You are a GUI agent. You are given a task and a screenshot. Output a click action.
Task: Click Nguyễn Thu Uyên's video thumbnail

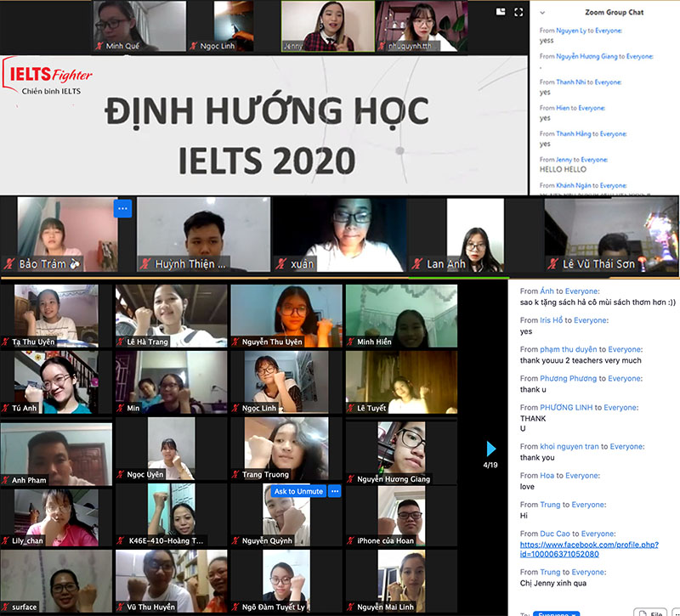tap(286, 314)
